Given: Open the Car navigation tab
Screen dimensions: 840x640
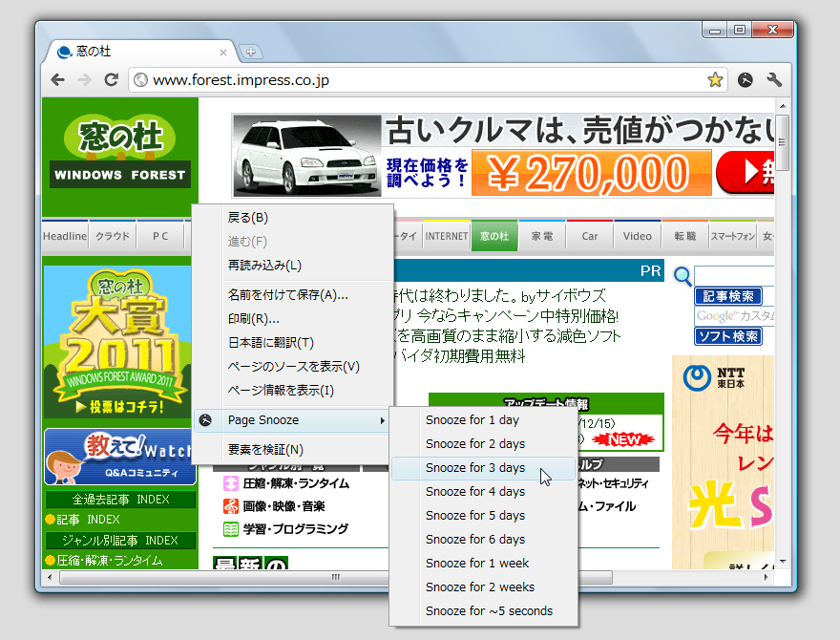Looking at the screenshot, I should coord(590,236).
